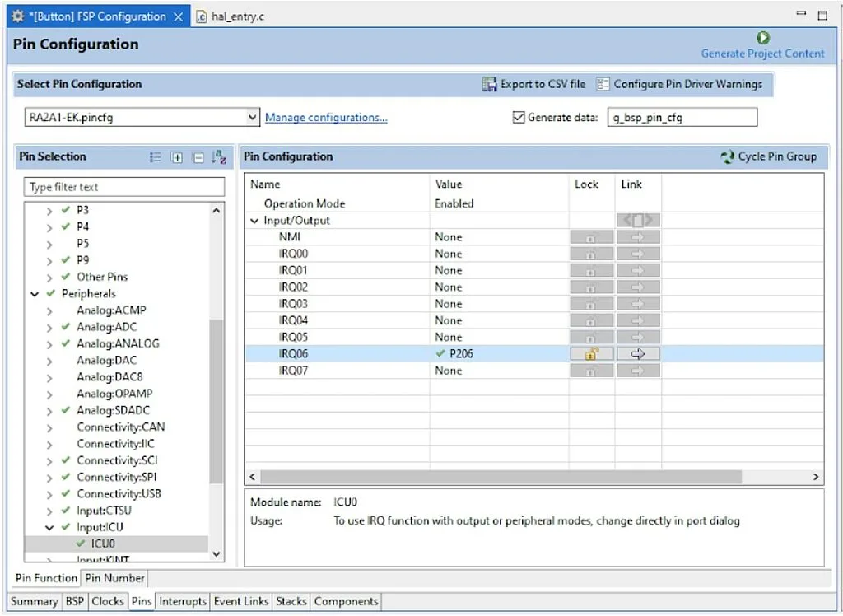Click Export to CSV file icon
The image size is (843, 616).
pos(490,84)
